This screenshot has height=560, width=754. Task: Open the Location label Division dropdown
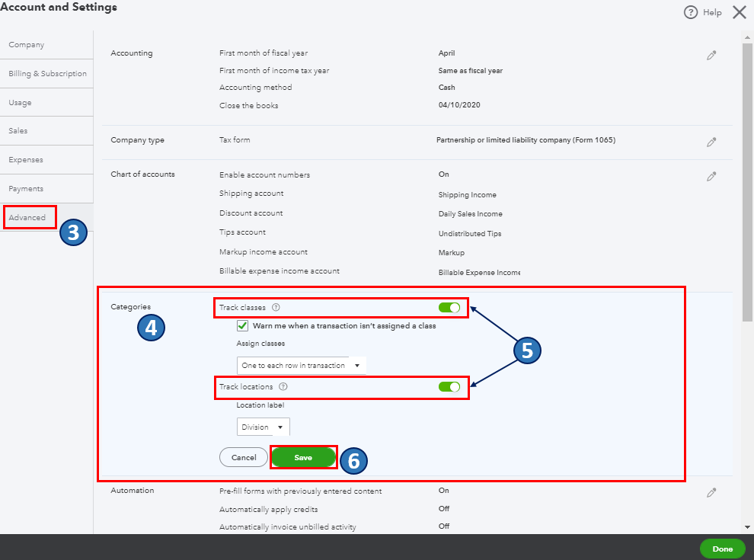tap(263, 427)
